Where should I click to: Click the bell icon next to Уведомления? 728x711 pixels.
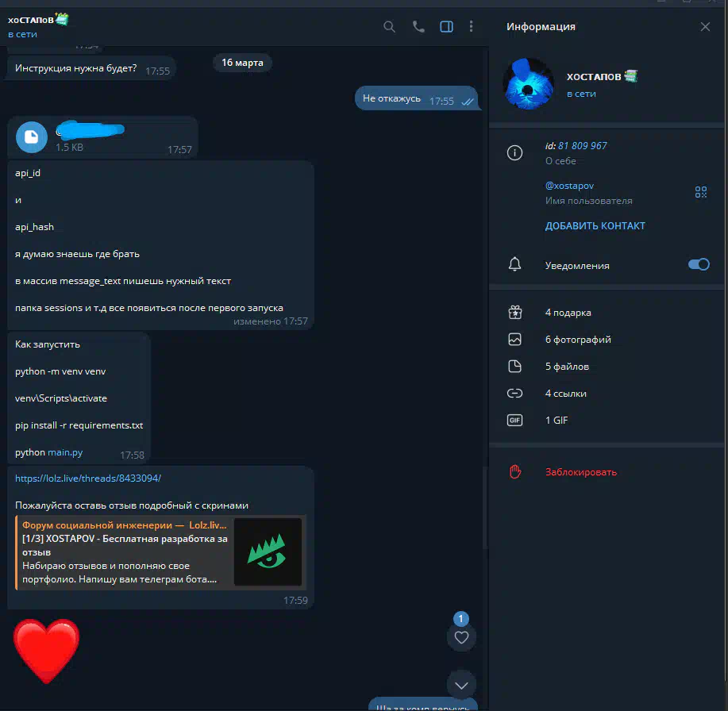[x=514, y=264]
